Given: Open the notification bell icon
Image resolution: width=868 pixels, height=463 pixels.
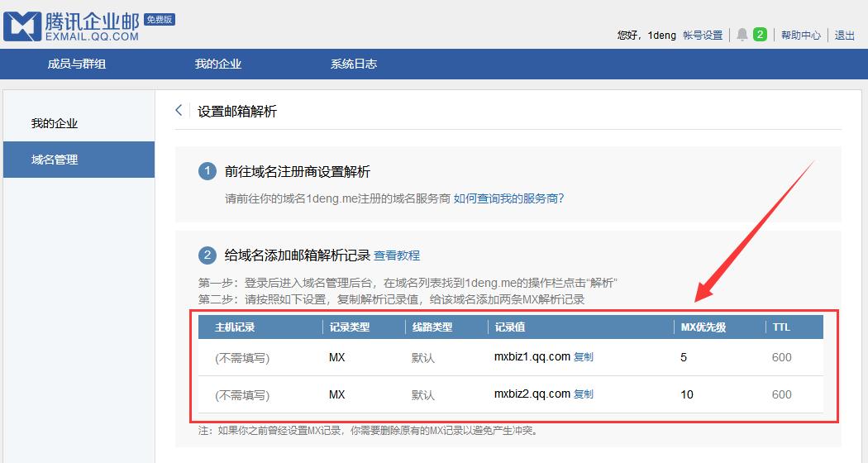Looking at the screenshot, I should point(742,35).
